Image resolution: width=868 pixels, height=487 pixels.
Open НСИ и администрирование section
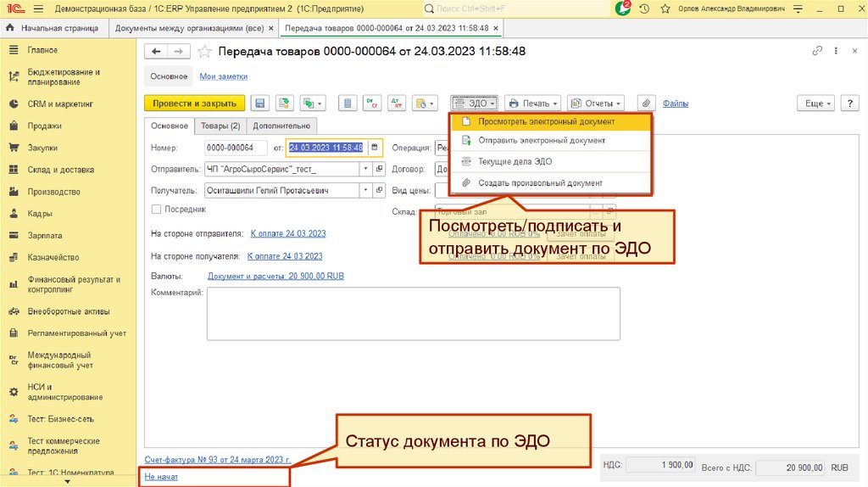64,392
